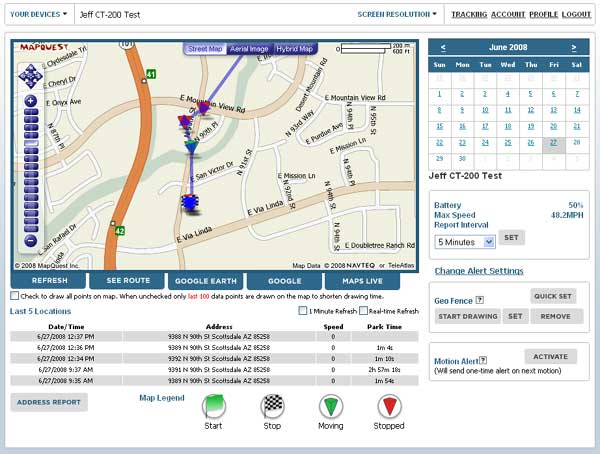The image size is (600, 454).
Task: Expand the Screen Resolution dropdown
Action: [x=397, y=14]
